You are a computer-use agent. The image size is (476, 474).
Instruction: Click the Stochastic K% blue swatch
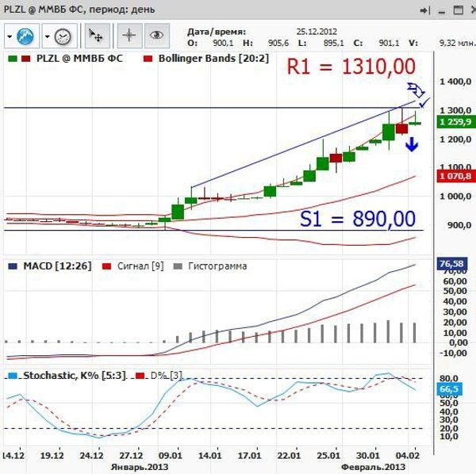tap(13, 376)
